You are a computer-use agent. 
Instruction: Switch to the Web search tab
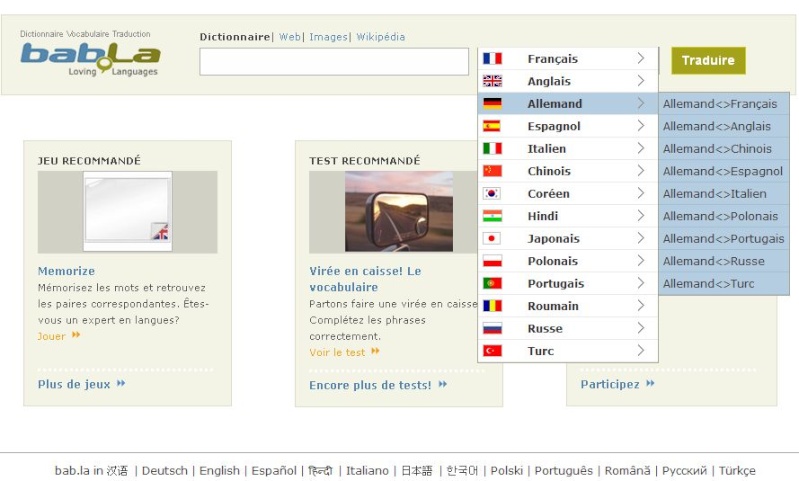tap(289, 37)
